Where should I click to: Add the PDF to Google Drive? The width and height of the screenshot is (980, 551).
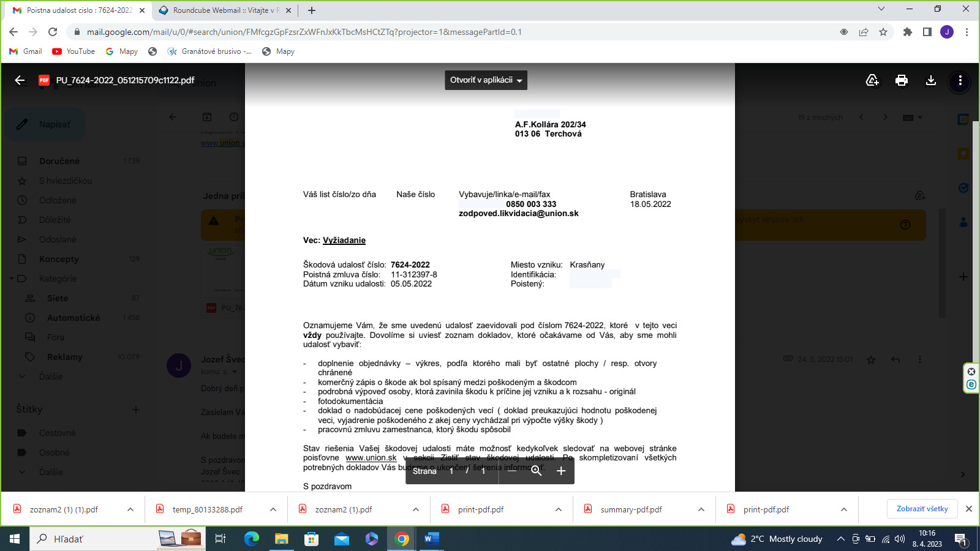pos(872,80)
